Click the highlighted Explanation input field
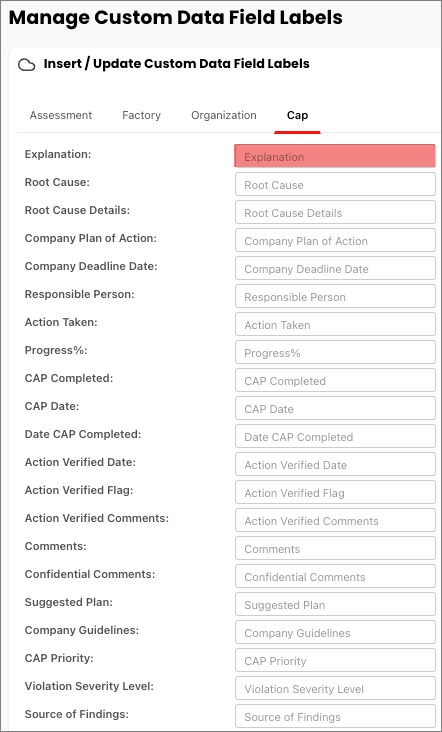Screen dimensions: 442x732 335,156
